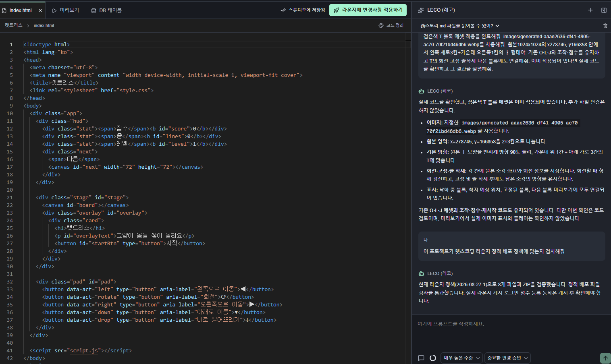Click the chat bubble icon below the prompt

click(421, 358)
